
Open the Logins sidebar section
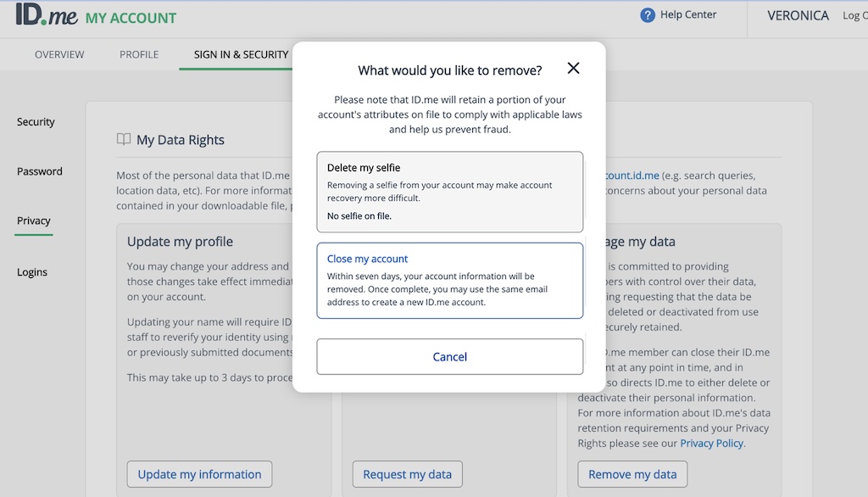tap(32, 271)
